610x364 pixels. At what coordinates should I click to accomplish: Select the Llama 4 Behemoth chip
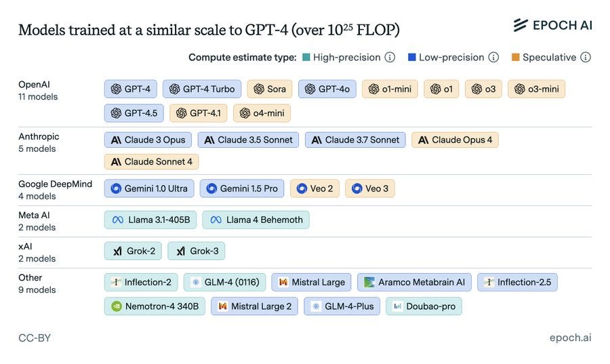[256, 220]
